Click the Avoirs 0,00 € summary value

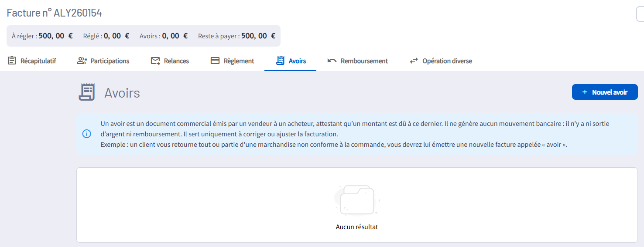pos(175,36)
